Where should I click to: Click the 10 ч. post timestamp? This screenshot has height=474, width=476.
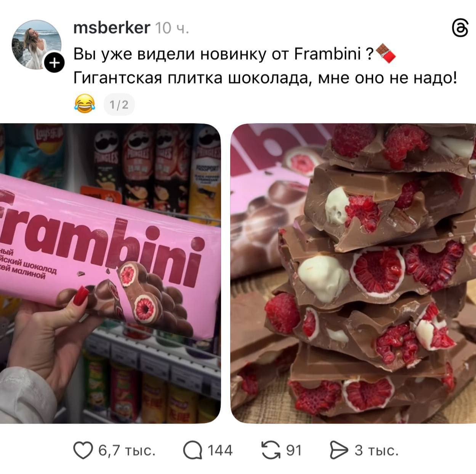(x=172, y=29)
